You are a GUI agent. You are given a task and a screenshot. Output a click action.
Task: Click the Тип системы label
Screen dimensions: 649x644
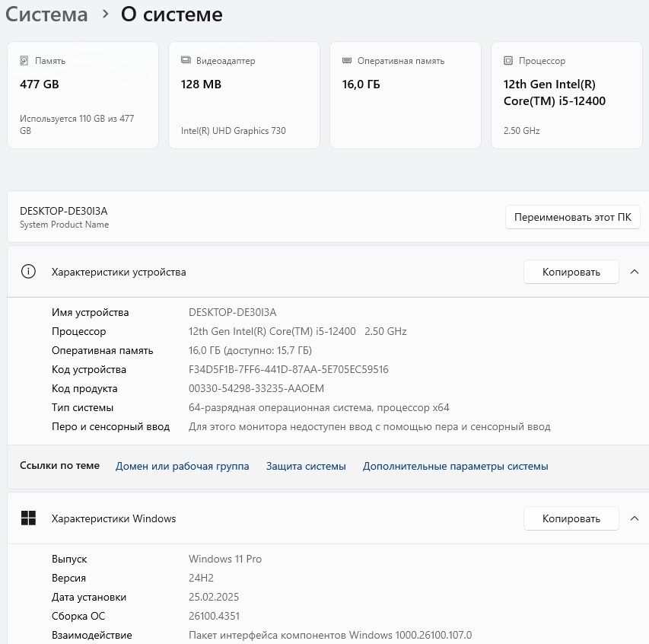[82, 407]
